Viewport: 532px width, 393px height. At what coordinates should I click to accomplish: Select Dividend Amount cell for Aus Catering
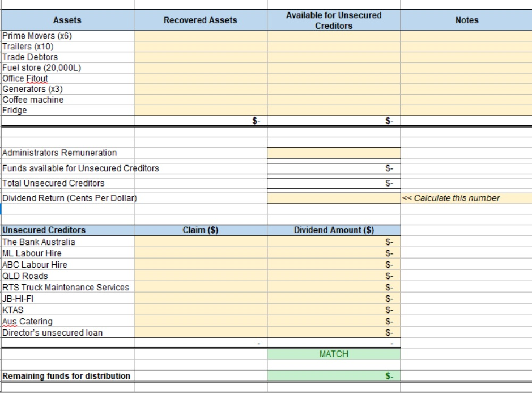pos(334,322)
